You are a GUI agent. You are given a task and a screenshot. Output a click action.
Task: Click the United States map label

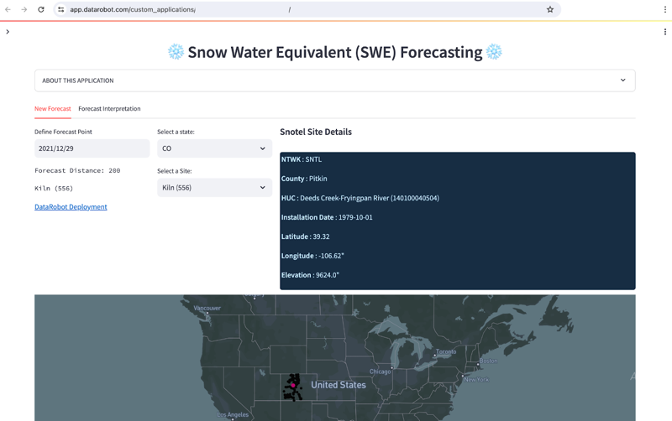[339, 385]
